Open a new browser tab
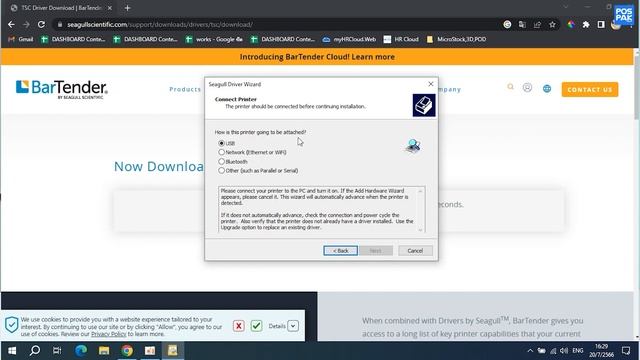Image resolution: width=640 pixels, height=360 pixels. [127, 8]
